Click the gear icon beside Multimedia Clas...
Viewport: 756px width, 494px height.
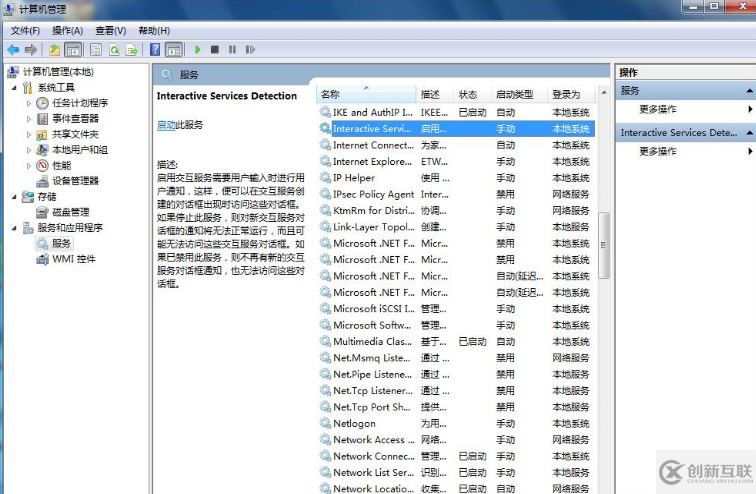(325, 341)
